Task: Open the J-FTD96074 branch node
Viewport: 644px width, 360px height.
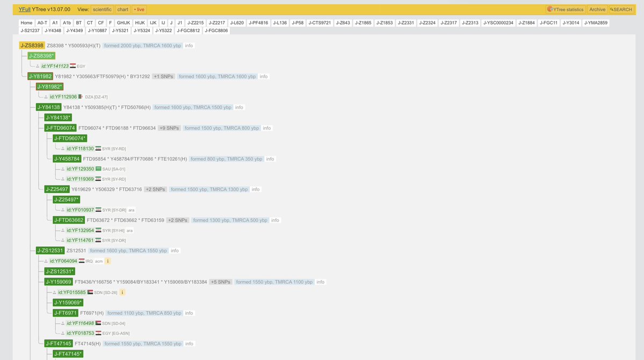Action: pos(60,128)
